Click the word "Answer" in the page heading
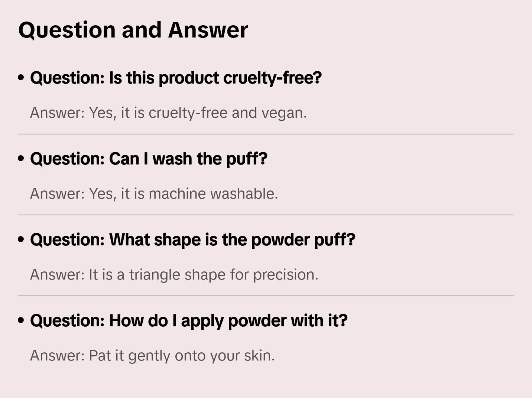The height and width of the screenshot is (398, 532). pos(208,30)
